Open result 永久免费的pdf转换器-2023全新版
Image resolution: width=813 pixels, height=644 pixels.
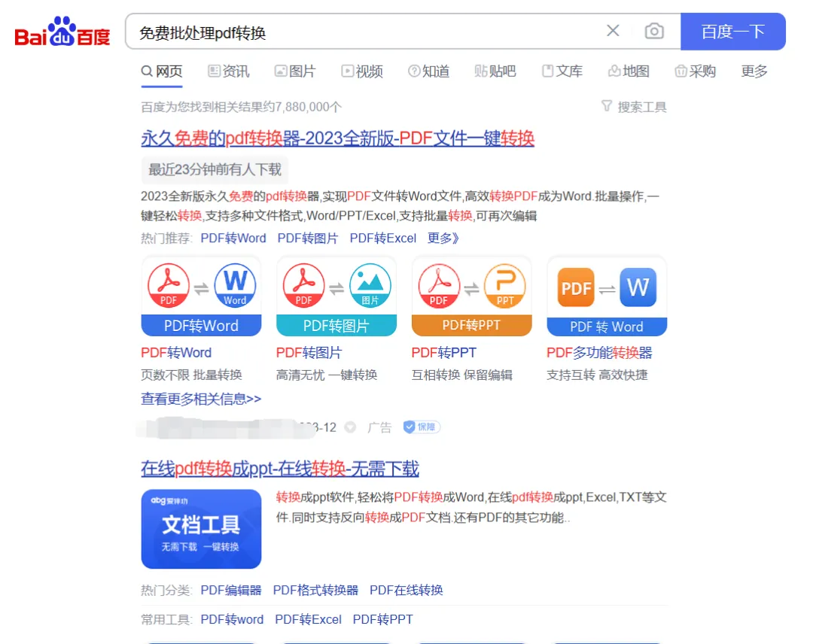(337, 138)
